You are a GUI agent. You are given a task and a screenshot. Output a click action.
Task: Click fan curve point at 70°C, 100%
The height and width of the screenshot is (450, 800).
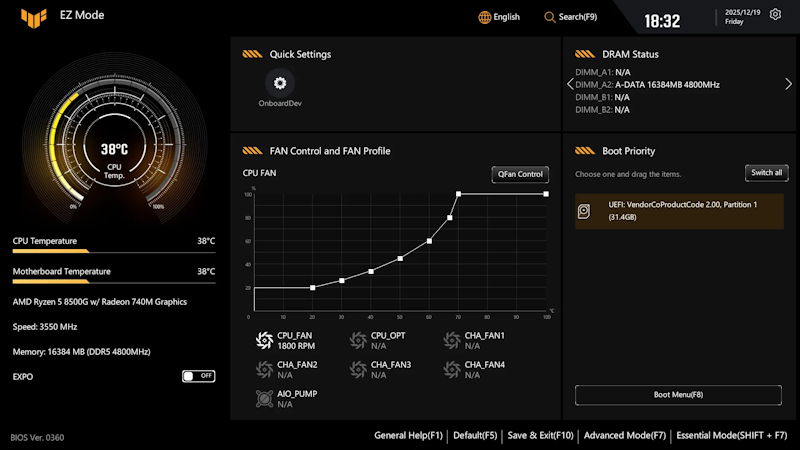458,194
